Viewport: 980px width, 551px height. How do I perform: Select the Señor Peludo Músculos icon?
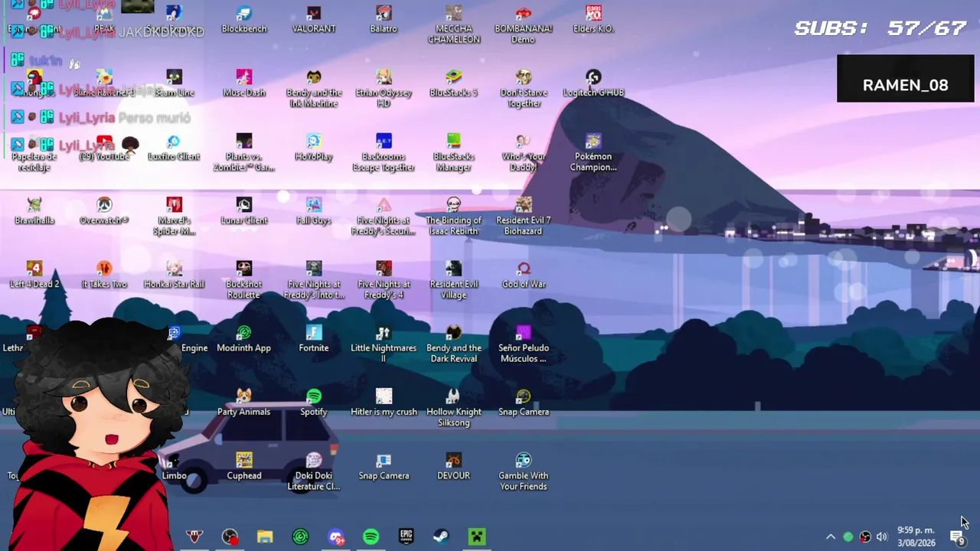(524, 344)
